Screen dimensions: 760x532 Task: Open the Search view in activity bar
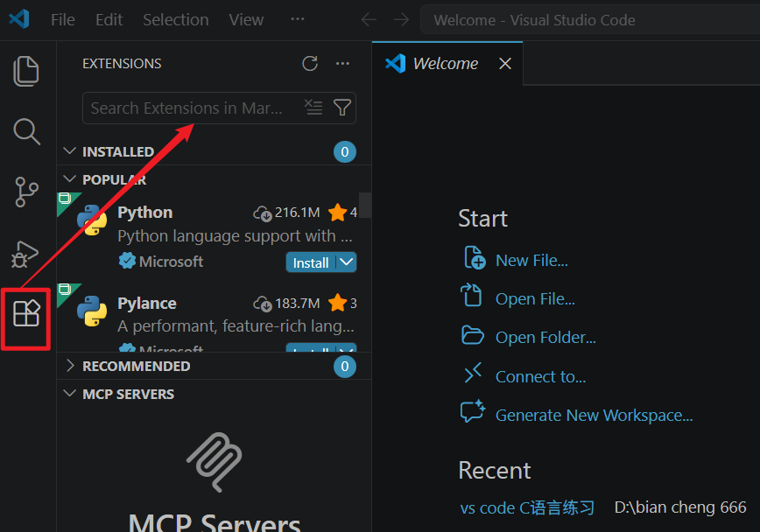tap(26, 131)
